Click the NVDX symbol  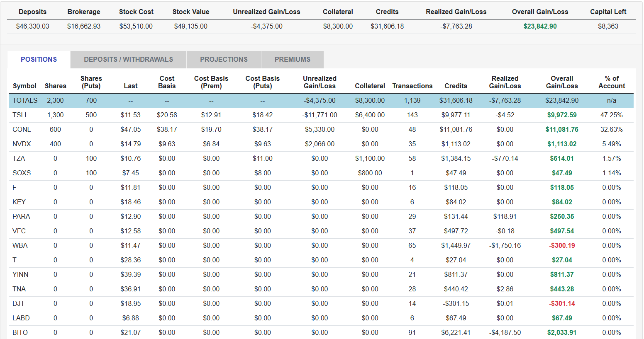[22, 144]
